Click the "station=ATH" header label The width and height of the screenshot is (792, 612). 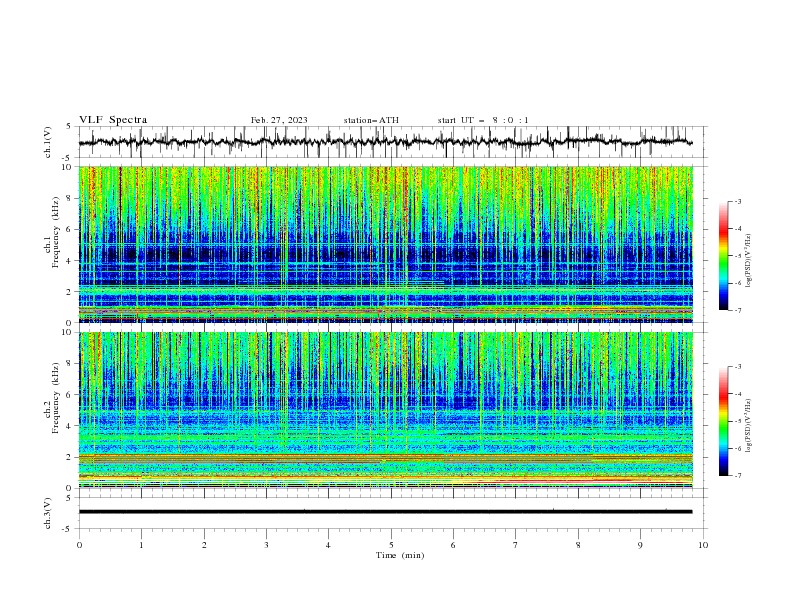371,120
